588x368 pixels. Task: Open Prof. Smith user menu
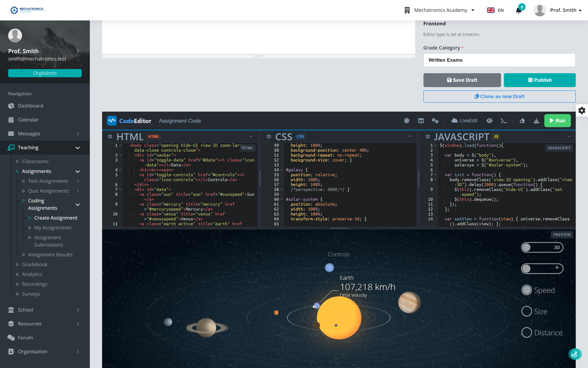tap(558, 10)
